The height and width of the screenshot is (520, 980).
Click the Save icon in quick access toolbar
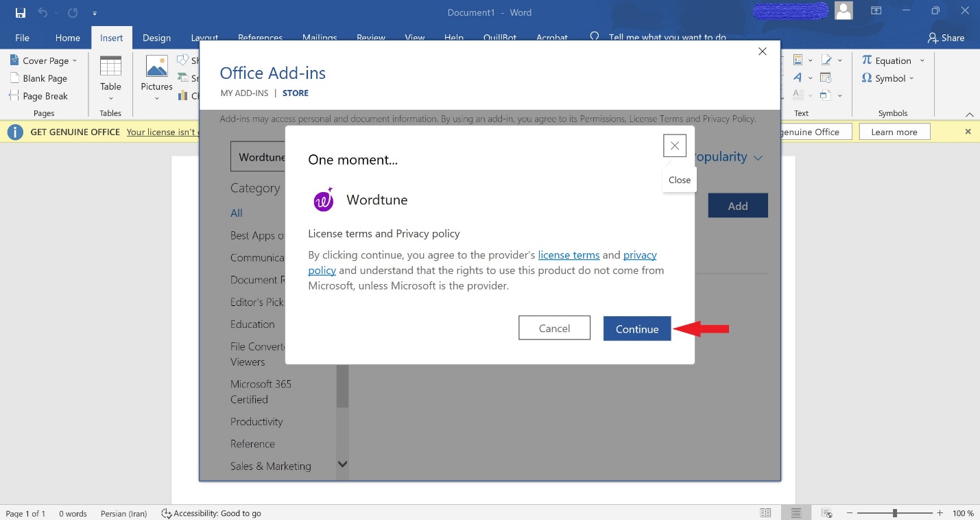(x=20, y=12)
